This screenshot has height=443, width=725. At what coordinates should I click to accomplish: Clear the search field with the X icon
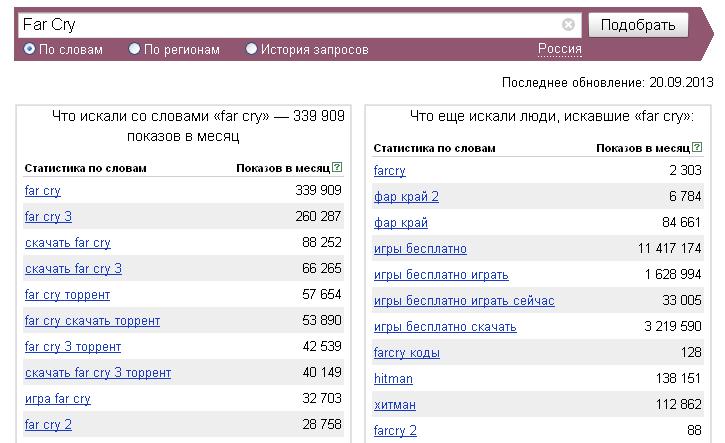tap(568, 25)
